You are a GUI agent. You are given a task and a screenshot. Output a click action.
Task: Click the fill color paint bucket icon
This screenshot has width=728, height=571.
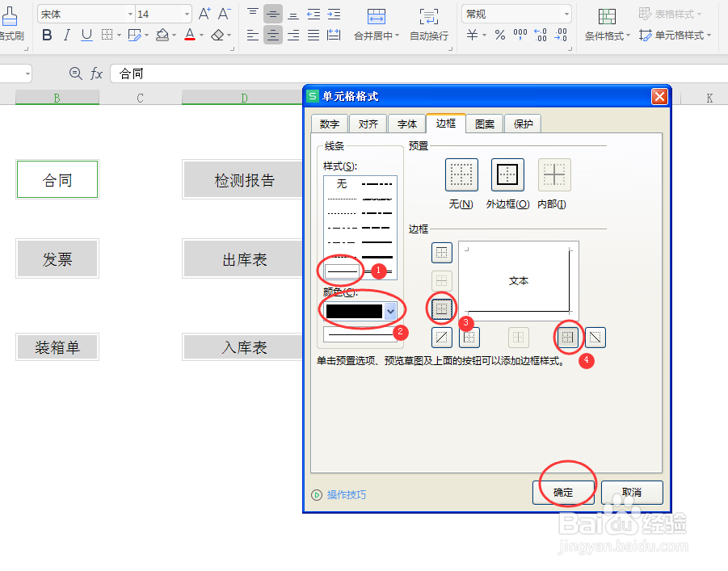162,35
